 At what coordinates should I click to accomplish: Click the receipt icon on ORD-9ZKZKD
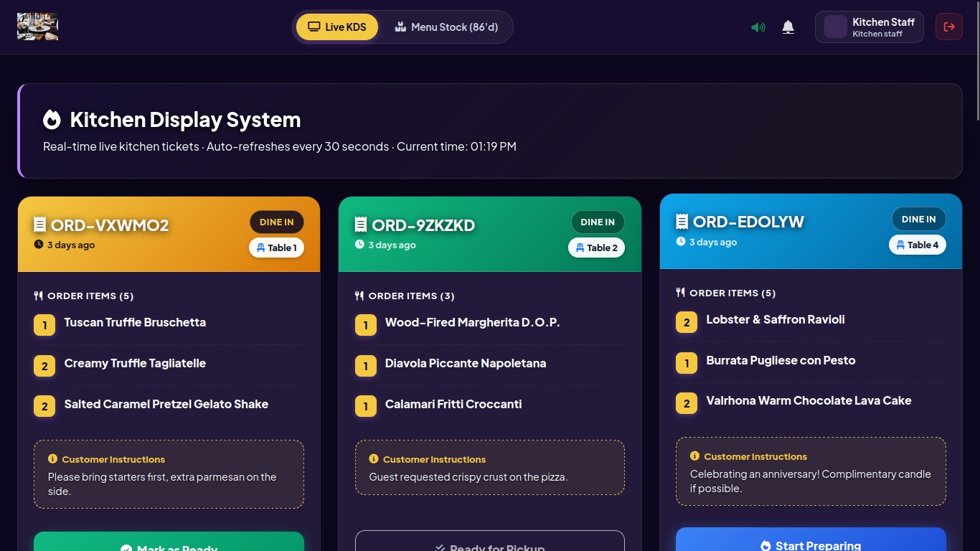pos(361,225)
